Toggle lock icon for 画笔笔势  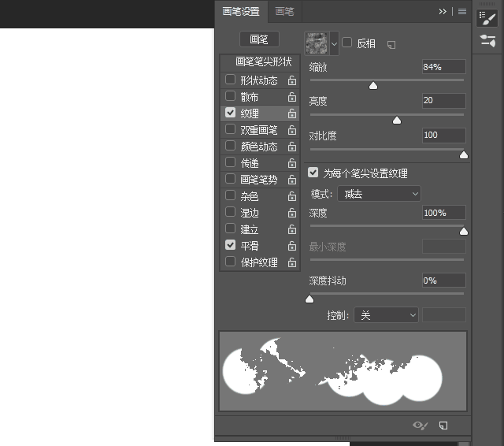292,180
